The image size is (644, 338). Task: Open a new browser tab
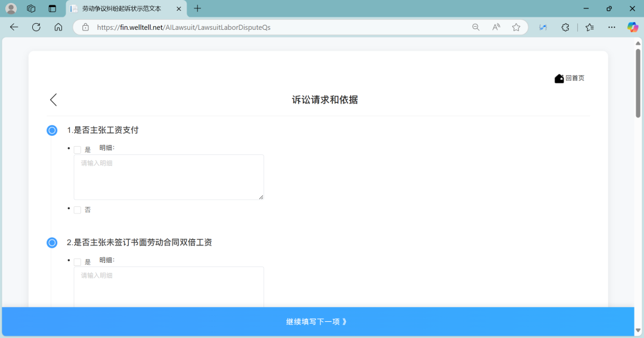(197, 8)
